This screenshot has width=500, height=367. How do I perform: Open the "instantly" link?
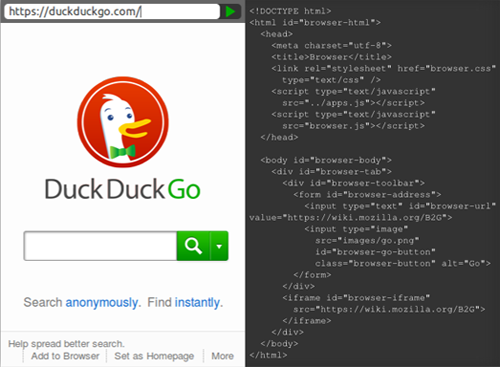(197, 303)
